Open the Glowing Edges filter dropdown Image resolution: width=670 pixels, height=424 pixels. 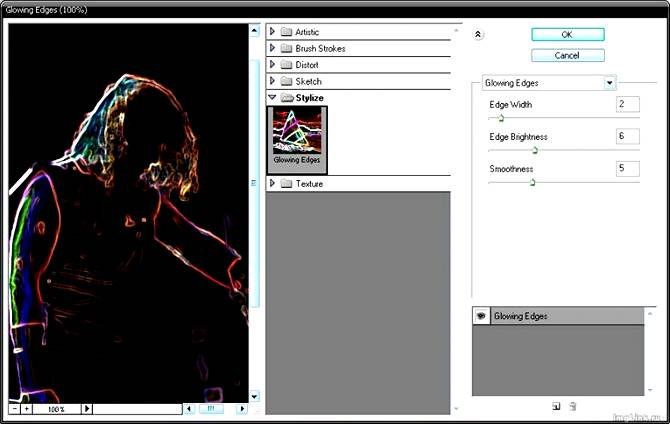point(609,83)
